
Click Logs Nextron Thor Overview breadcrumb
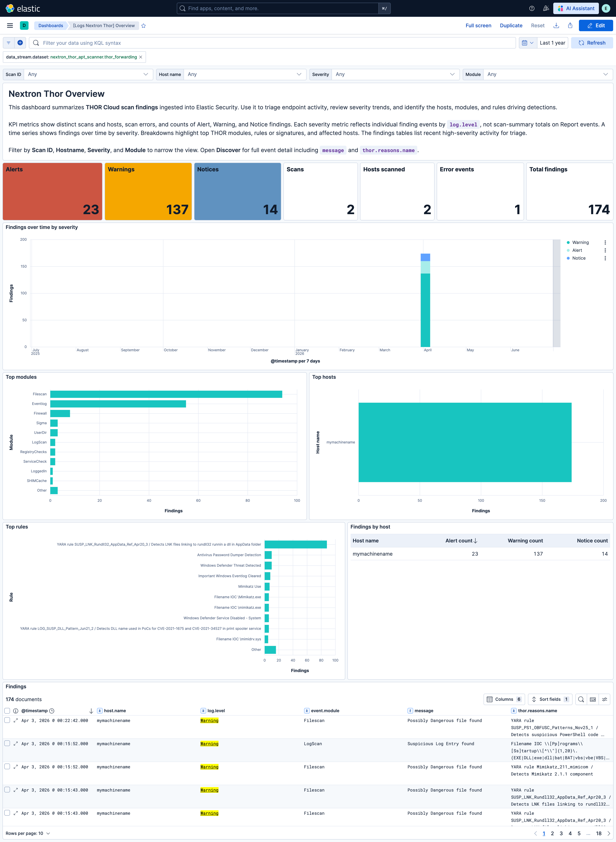[x=104, y=25]
